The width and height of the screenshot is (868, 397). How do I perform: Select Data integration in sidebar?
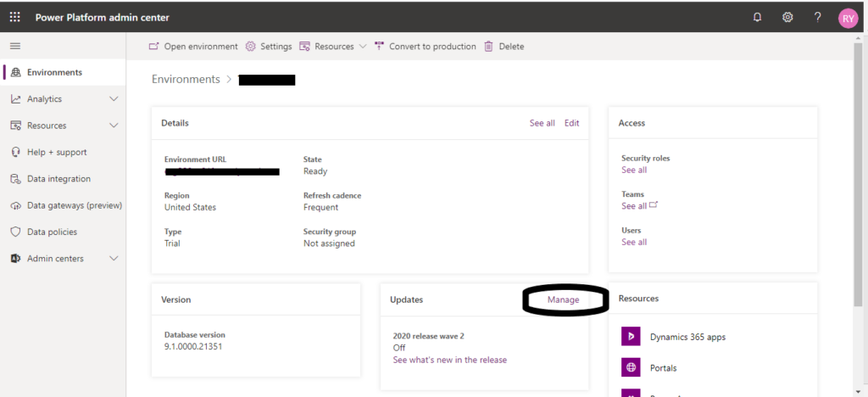click(63, 179)
